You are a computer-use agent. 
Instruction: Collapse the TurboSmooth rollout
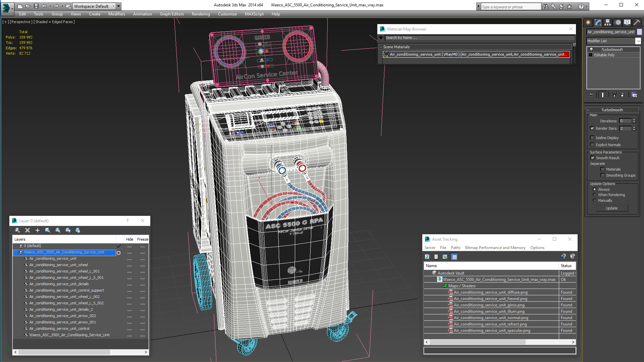[x=588, y=110]
